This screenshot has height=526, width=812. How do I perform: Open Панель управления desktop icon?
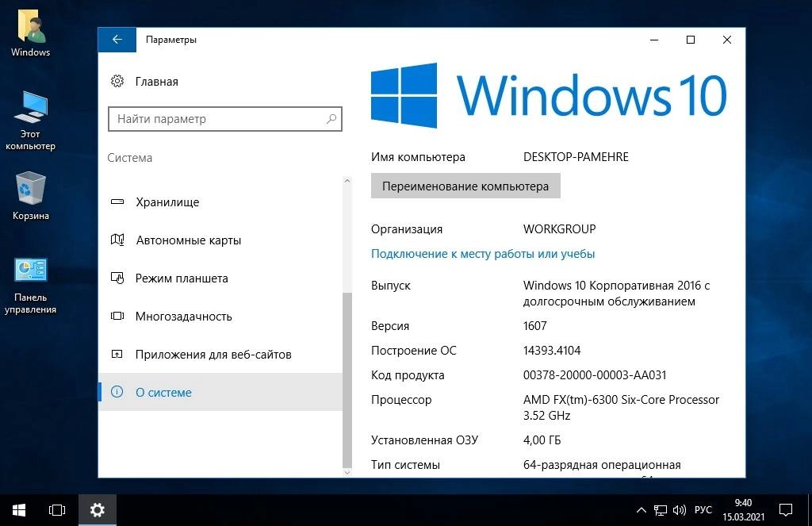point(31,286)
